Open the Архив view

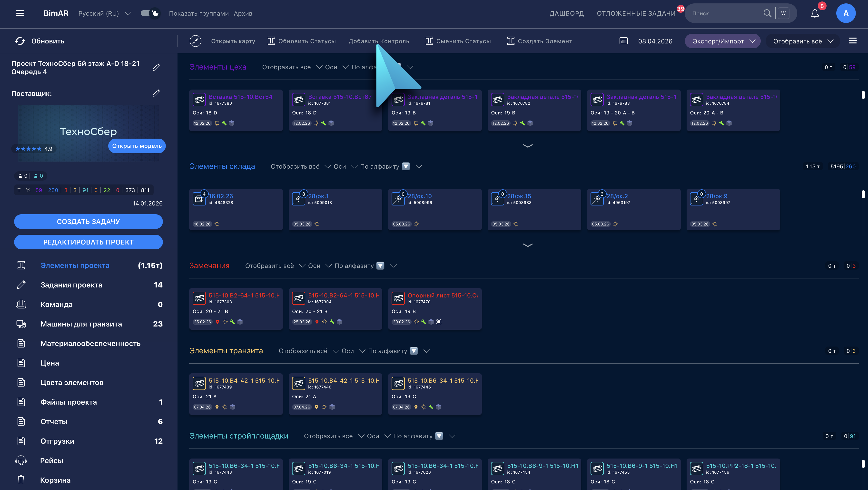click(243, 13)
